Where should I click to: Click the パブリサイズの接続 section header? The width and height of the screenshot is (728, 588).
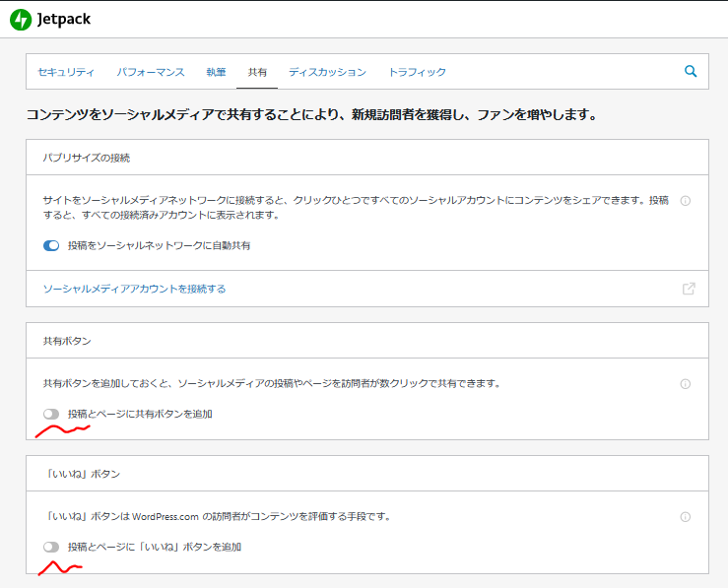point(87,158)
